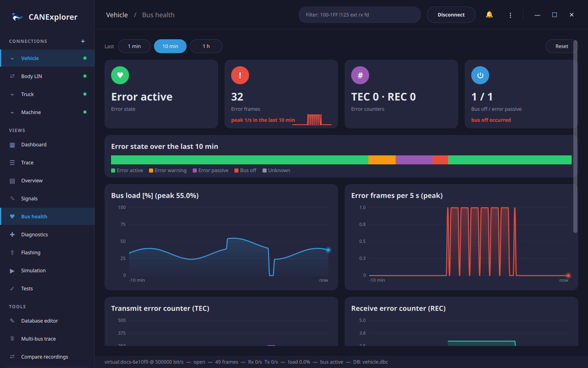Click 'bus off occurred' text
588x368 pixels.
point(491,120)
